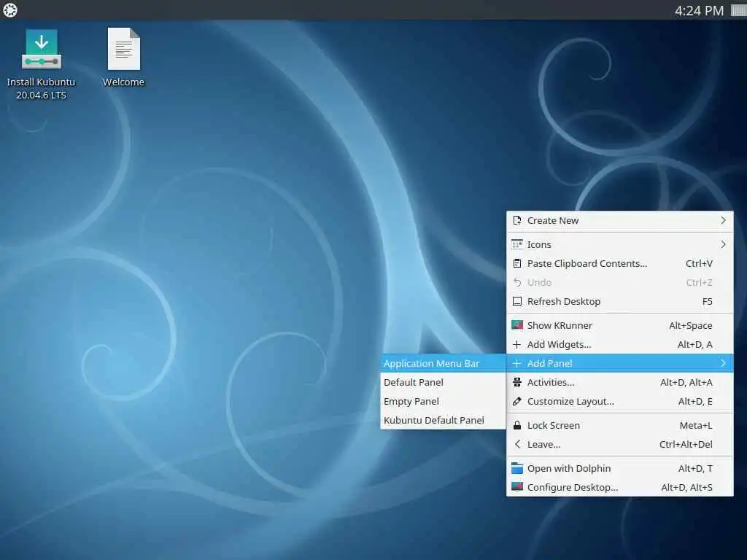The height and width of the screenshot is (560, 747).
Task: Expand the Create New submenu arrow
Action: point(723,220)
